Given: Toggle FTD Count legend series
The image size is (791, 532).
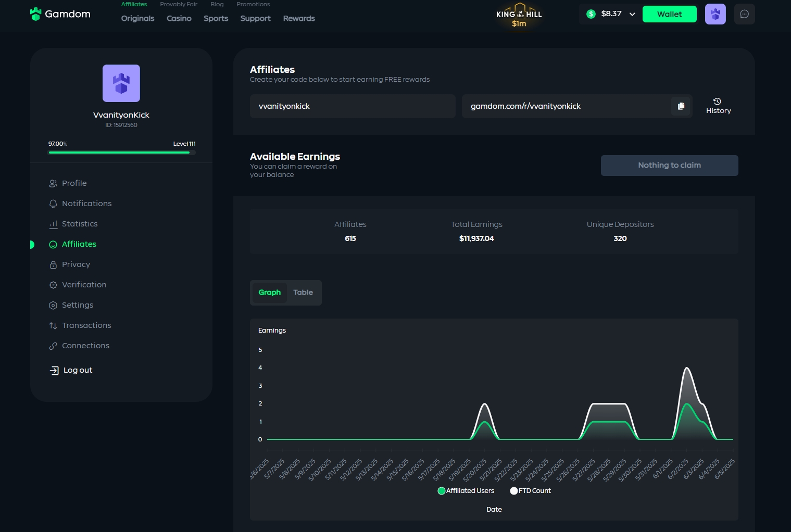Looking at the screenshot, I should tap(531, 491).
